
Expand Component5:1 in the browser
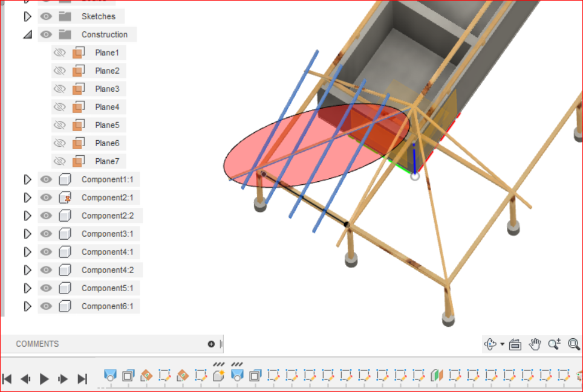27,288
